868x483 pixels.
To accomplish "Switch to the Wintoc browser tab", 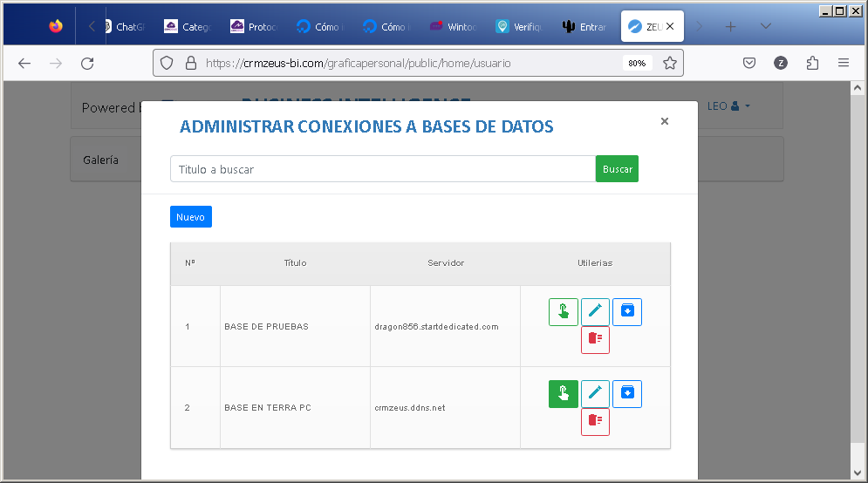I will pos(454,27).
